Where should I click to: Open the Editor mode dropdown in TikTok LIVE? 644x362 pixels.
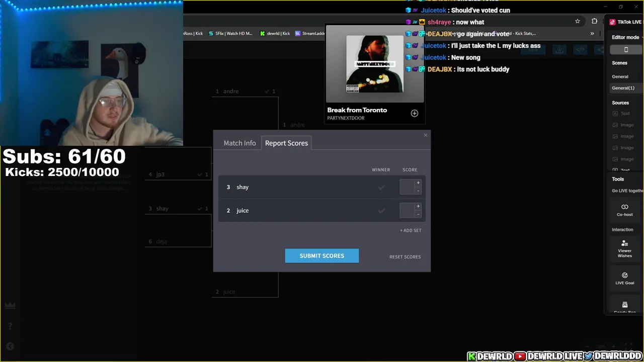pos(626,37)
